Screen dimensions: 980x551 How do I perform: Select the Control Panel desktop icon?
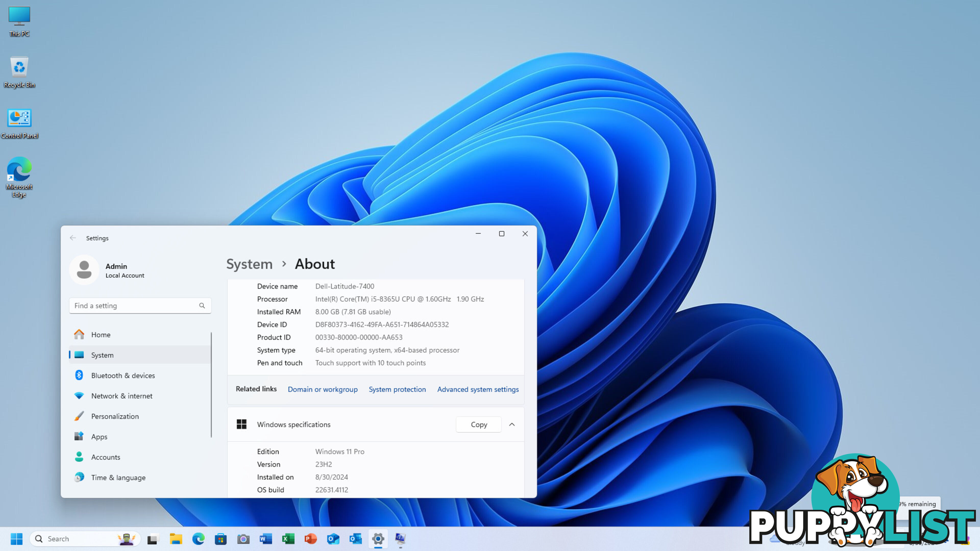[x=19, y=123]
